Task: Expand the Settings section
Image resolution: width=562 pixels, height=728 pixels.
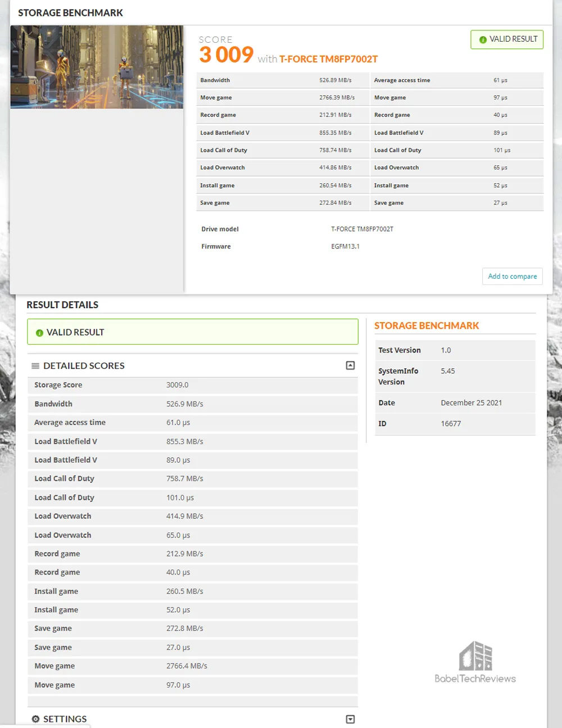Action: point(350,719)
